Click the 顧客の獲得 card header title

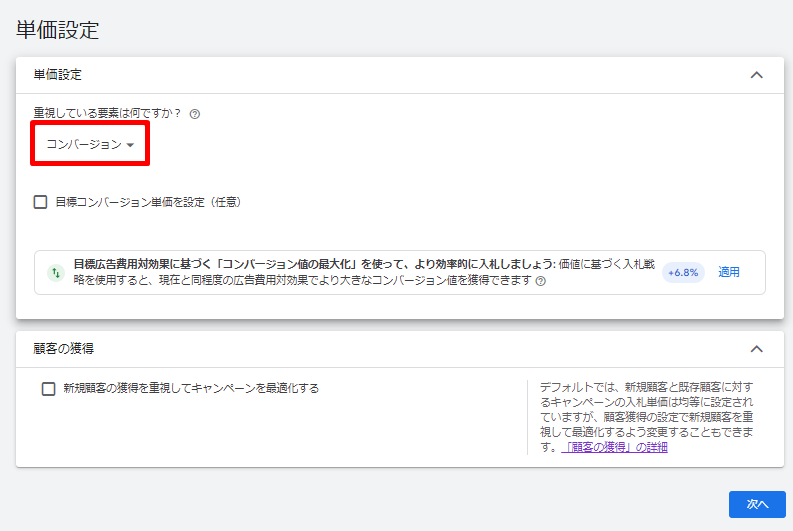pyautogui.click(x=64, y=349)
